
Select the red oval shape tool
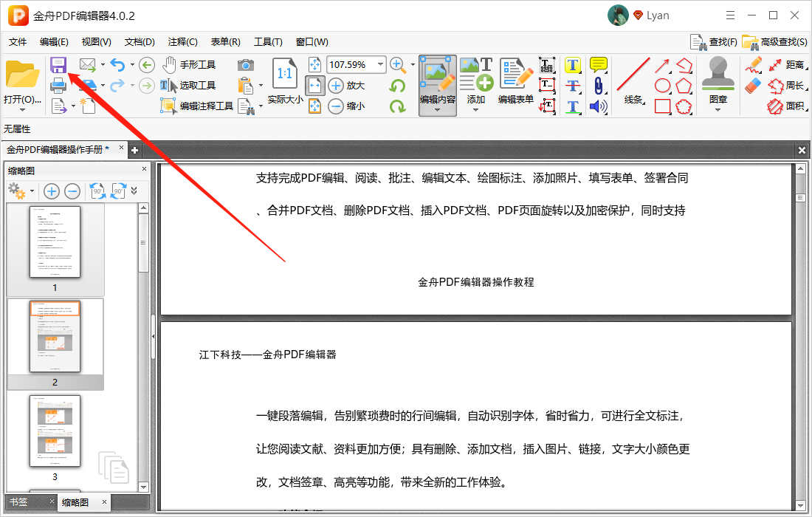[662, 86]
